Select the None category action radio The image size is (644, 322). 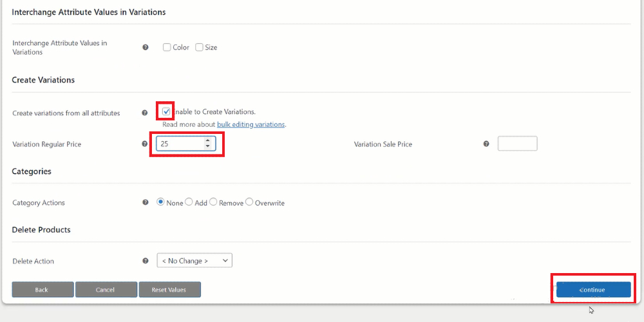coord(160,202)
